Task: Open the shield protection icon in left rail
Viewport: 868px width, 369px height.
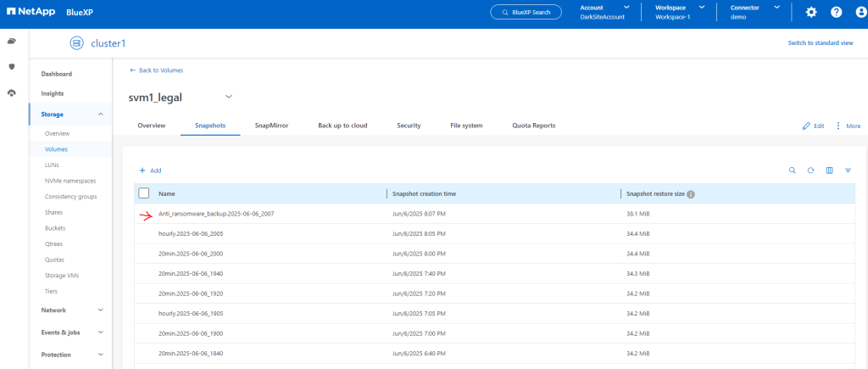Action: [x=12, y=66]
